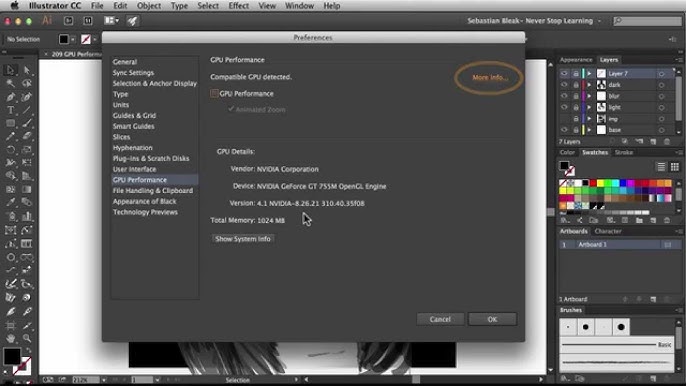Click the Show System Info button
Viewport: 686px width, 386px height.
[x=243, y=239]
